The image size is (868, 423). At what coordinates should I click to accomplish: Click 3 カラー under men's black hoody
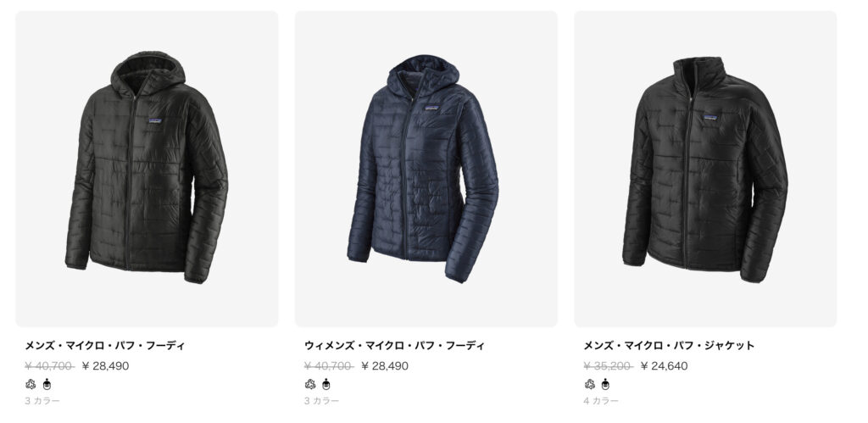point(42,401)
